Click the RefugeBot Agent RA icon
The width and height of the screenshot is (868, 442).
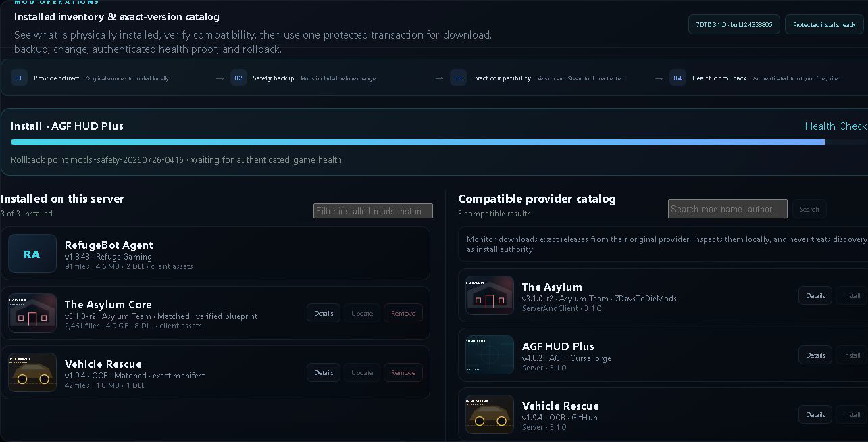click(x=32, y=253)
